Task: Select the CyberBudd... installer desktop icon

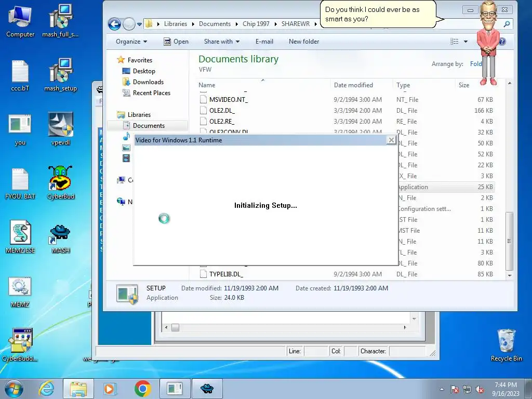Action: (20, 345)
